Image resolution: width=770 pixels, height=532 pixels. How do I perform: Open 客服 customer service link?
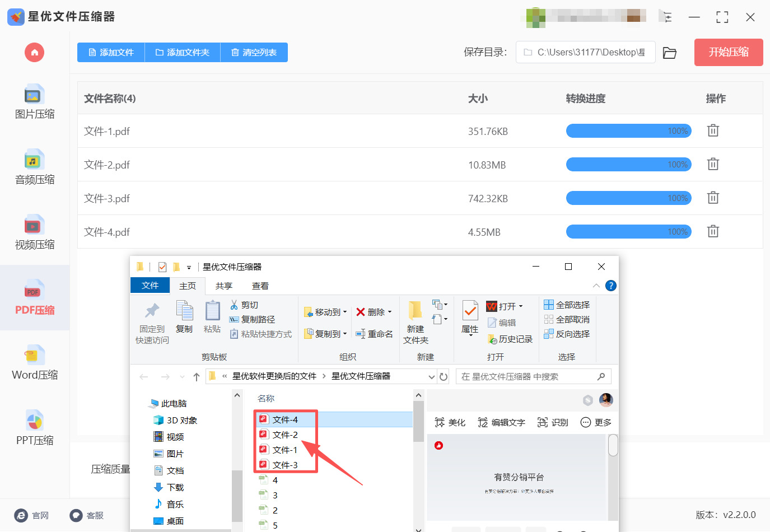click(x=87, y=515)
